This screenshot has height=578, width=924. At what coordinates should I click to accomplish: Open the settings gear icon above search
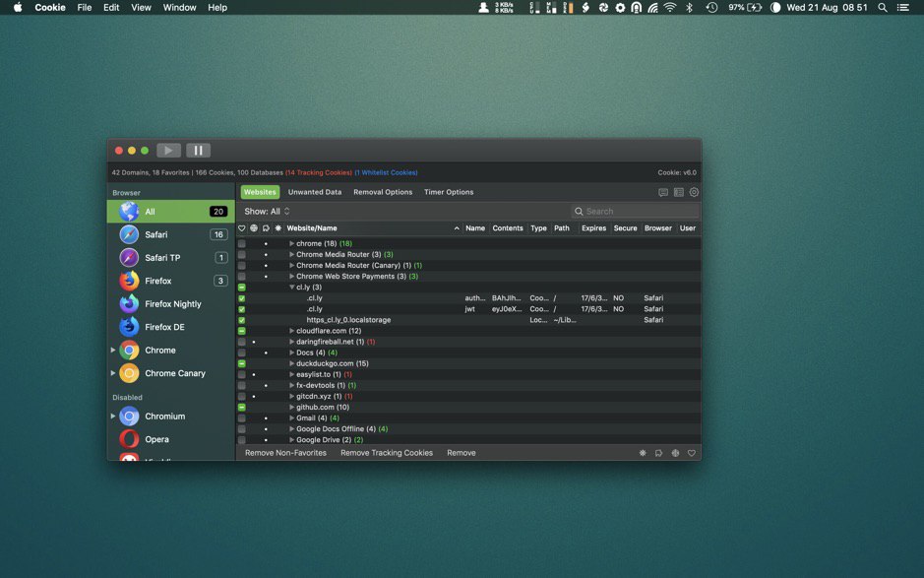694,193
